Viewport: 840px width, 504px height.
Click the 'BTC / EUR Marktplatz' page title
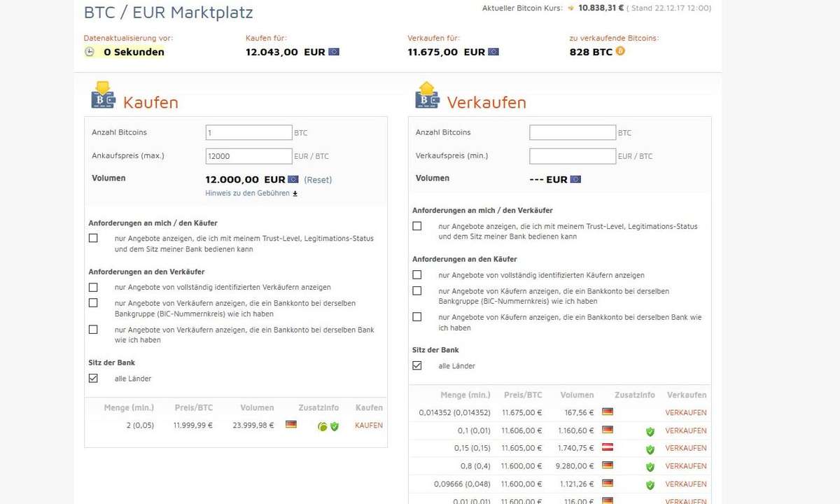coord(168,12)
